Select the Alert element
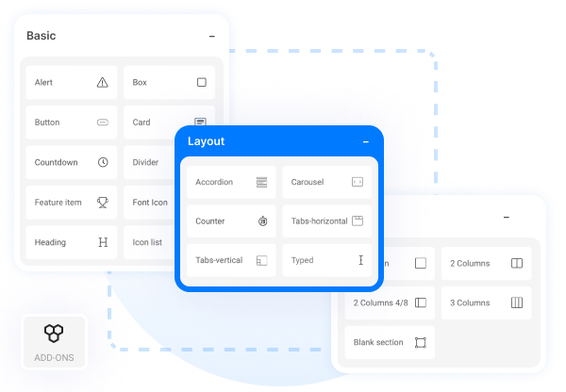The height and width of the screenshot is (392, 566). [x=72, y=83]
